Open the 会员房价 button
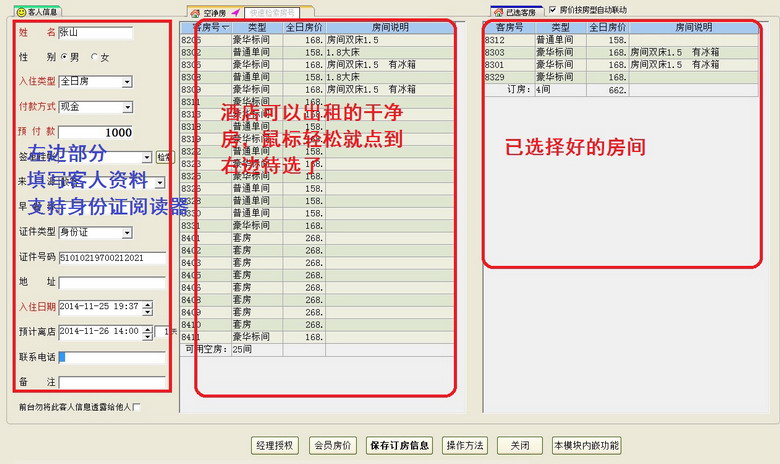780x464 pixels. 331,445
